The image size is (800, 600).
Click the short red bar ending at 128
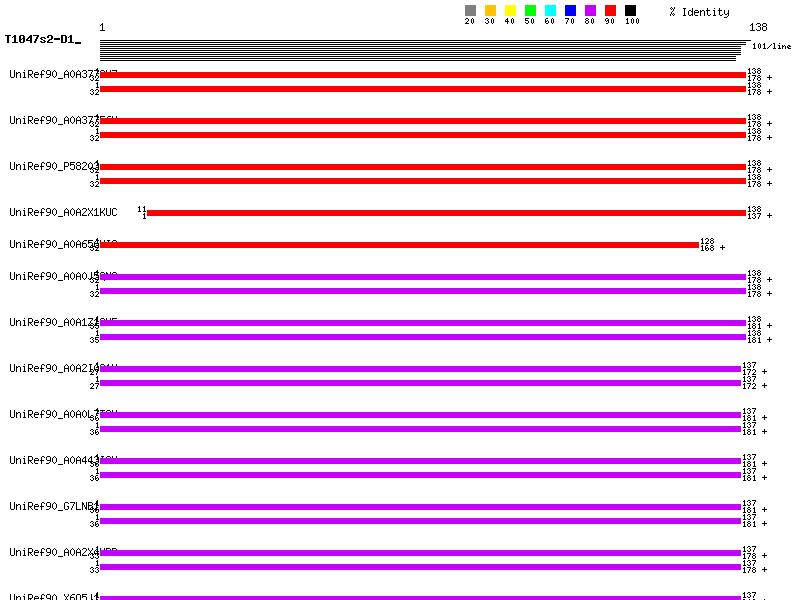tap(399, 245)
